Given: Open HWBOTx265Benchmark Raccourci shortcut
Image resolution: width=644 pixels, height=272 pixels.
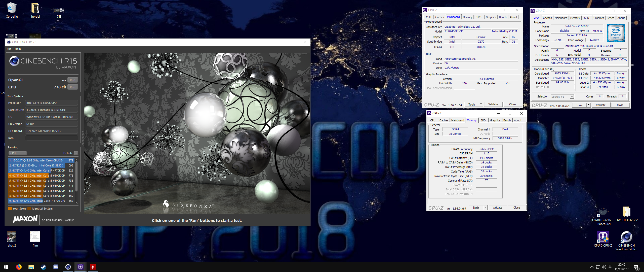Looking at the screenshot, I should click(603, 216).
